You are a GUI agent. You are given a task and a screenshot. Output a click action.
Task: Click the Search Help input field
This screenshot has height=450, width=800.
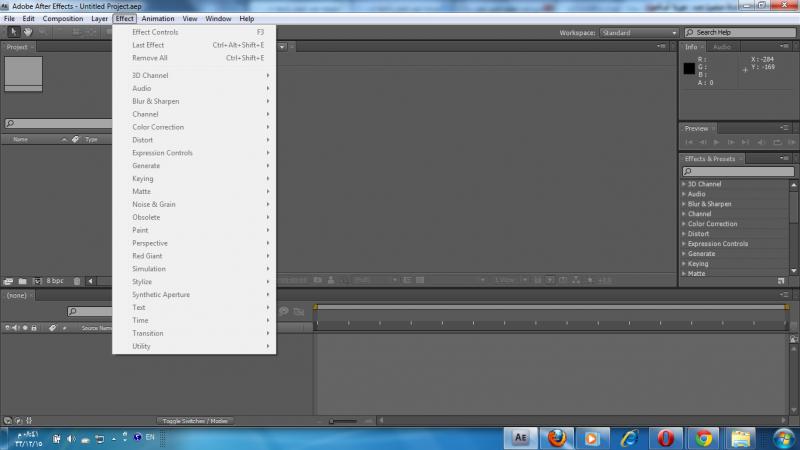click(740, 32)
